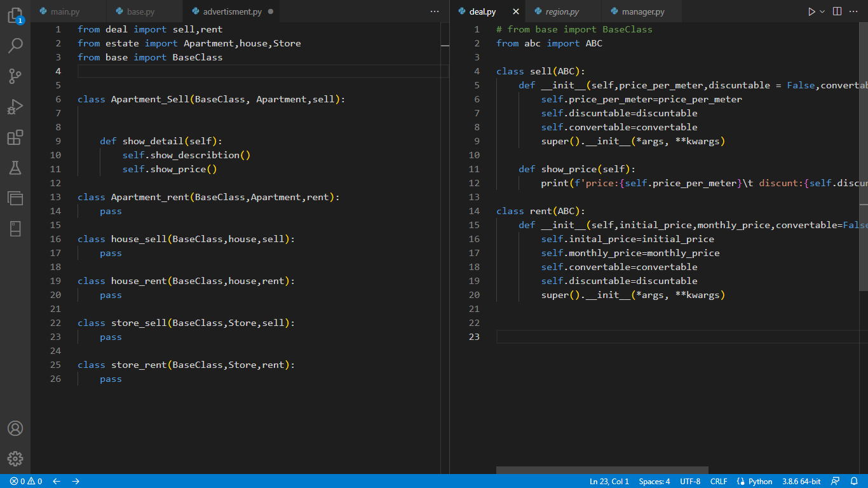Click 'self.show_describtion()' call
The image size is (868, 488).
click(187, 155)
